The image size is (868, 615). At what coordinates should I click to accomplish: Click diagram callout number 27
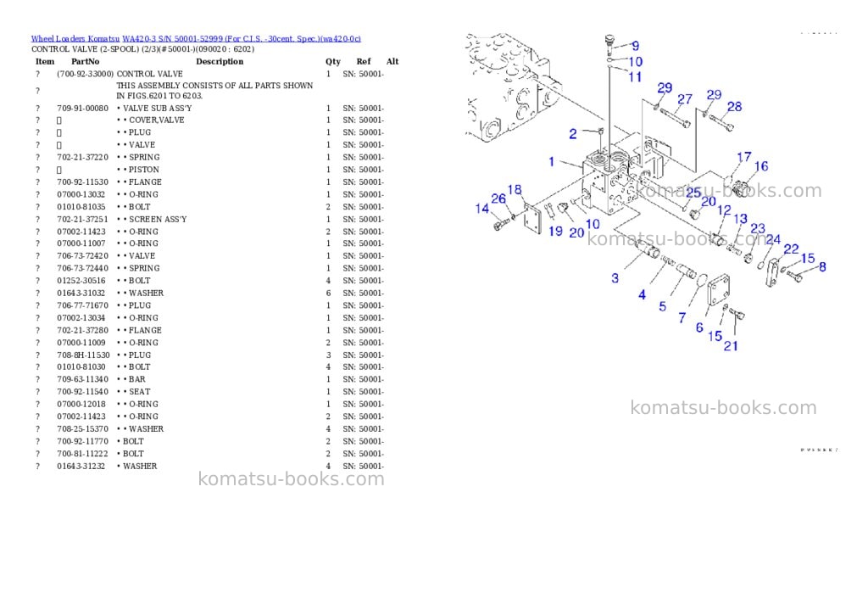(685, 99)
